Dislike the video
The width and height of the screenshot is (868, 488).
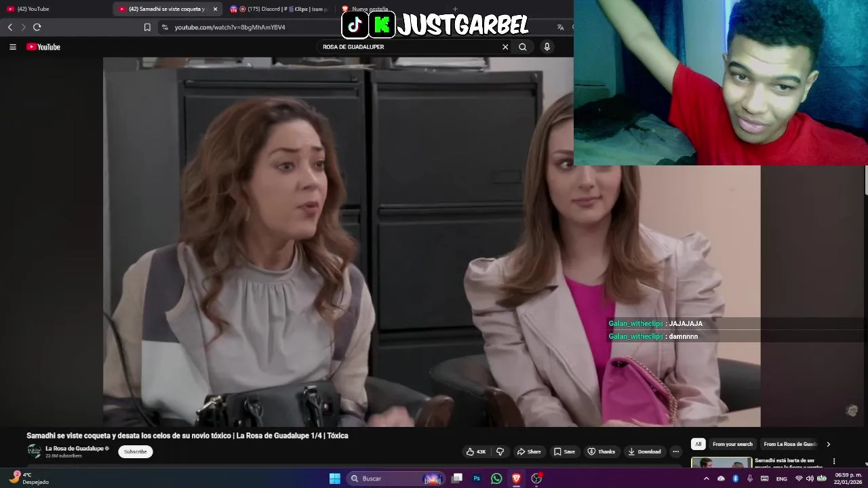500,451
